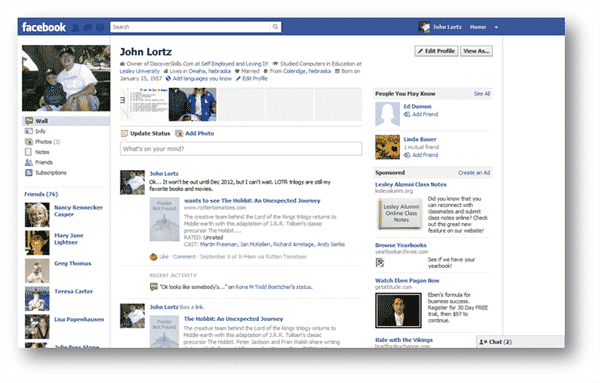The height and width of the screenshot is (383, 600).
Task: Click the See All link
Action: [x=482, y=94]
